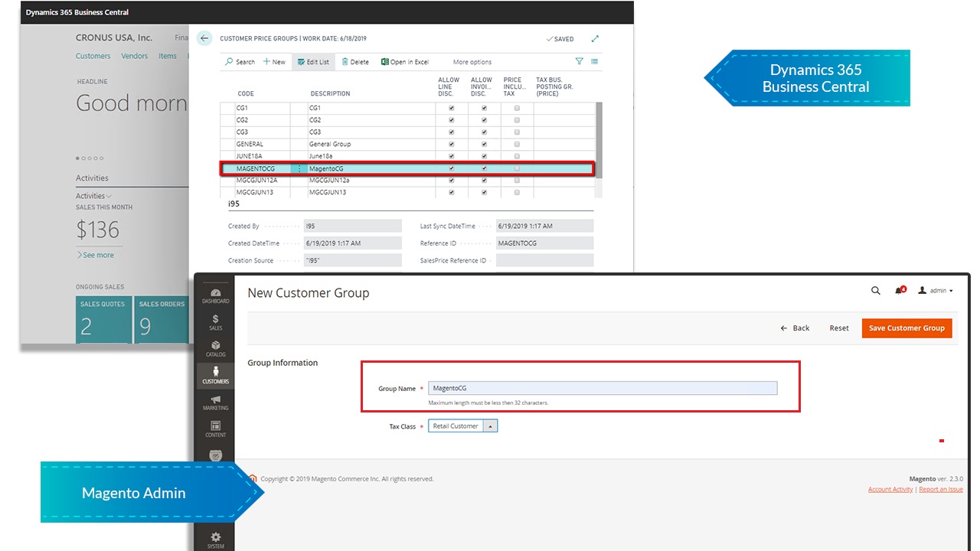Open Content menu in Magento sidebar

pos(216,429)
